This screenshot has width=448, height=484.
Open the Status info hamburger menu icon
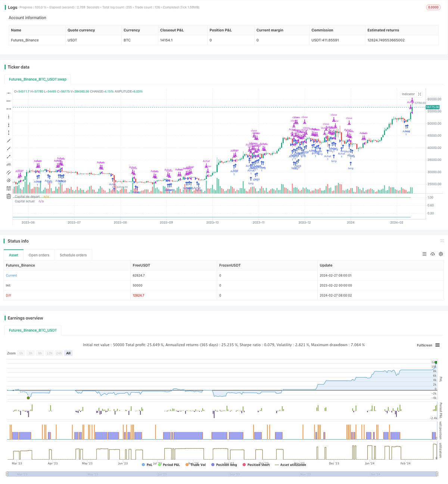pyautogui.click(x=424, y=254)
